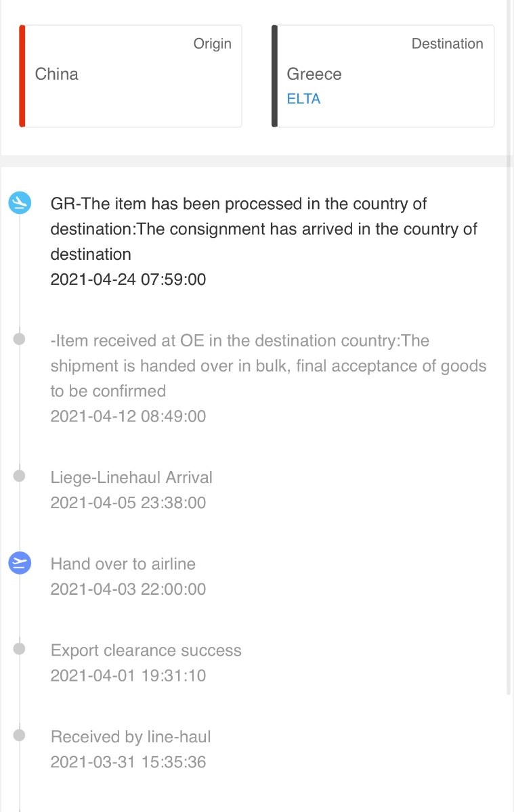Select the Greece destination card
The image size is (514, 812).
[x=383, y=76]
